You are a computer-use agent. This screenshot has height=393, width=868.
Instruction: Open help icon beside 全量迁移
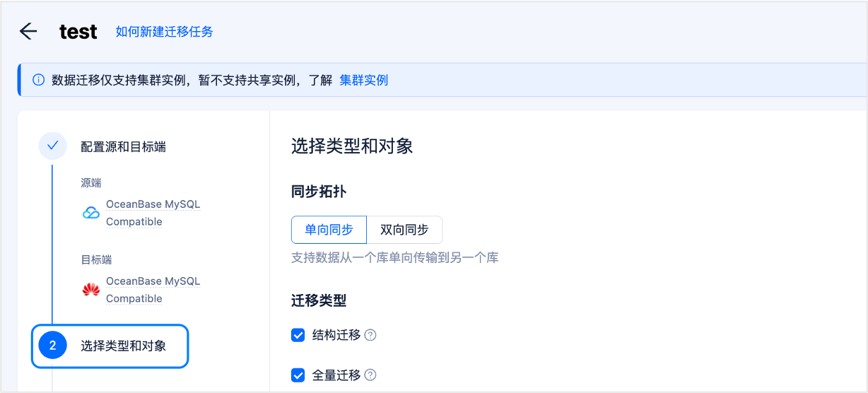tap(370, 375)
